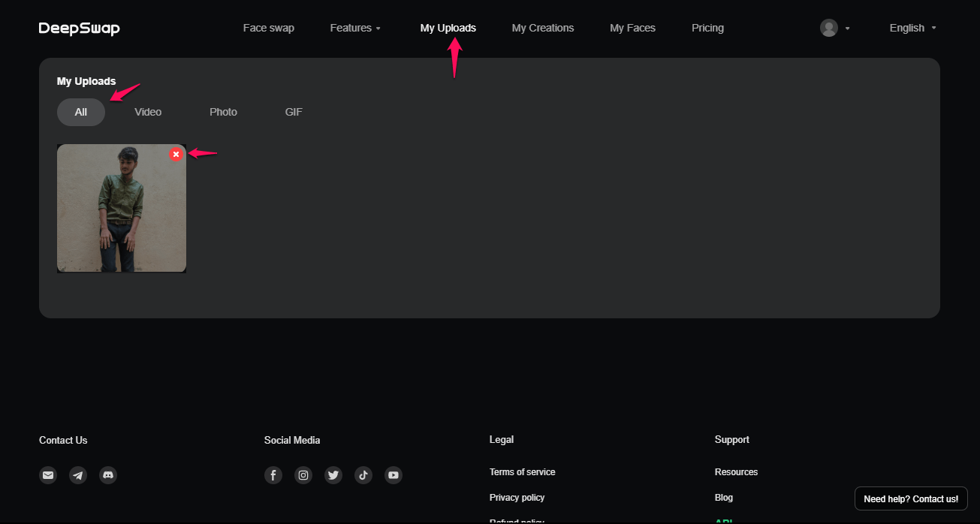The image size is (980, 524).
Task: Switch to the Video filter tab
Action: point(148,111)
